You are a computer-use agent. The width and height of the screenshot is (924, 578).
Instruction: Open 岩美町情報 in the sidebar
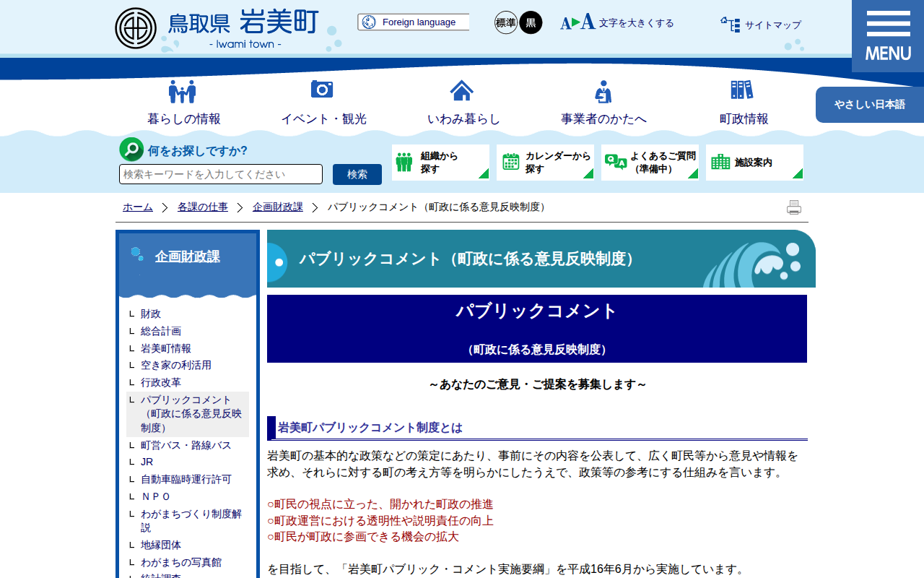click(x=166, y=348)
